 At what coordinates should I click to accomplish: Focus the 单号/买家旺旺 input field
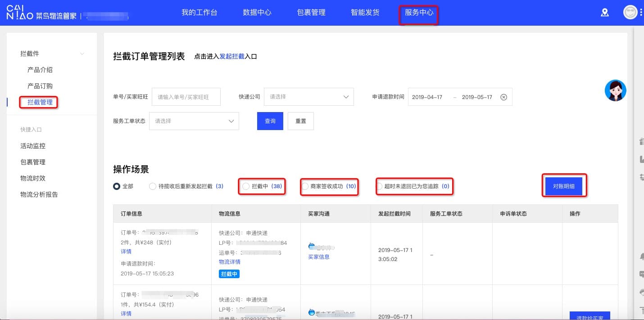pyautogui.click(x=186, y=97)
